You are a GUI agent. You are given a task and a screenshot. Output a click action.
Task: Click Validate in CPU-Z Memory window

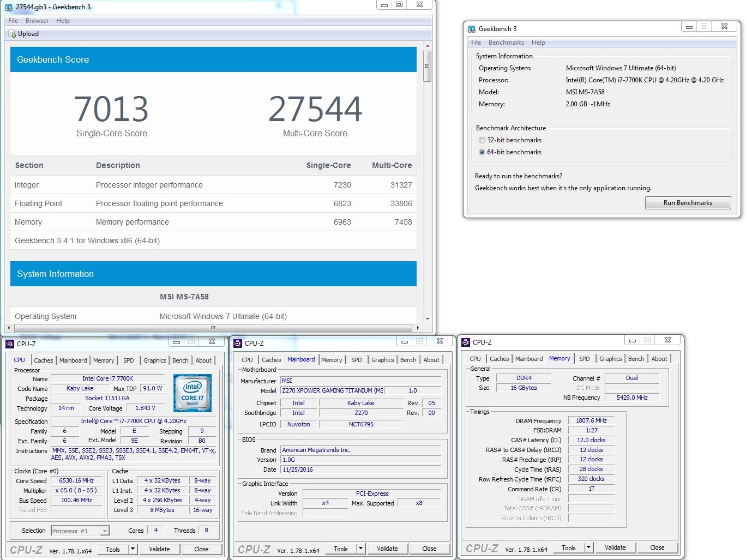point(615,547)
